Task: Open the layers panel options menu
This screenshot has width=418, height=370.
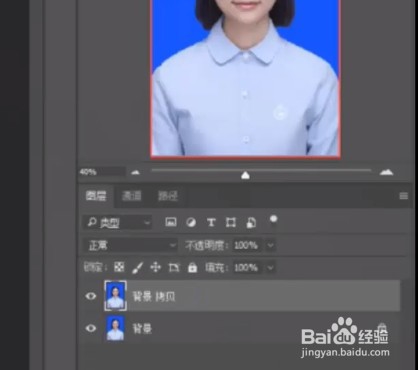Action: 404,196
